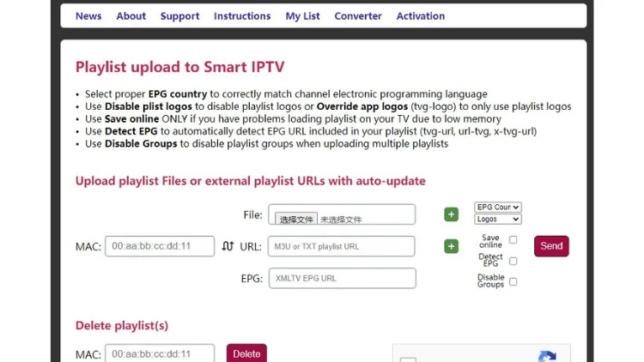Tick the reCAPTCHA checkbox

408,359
